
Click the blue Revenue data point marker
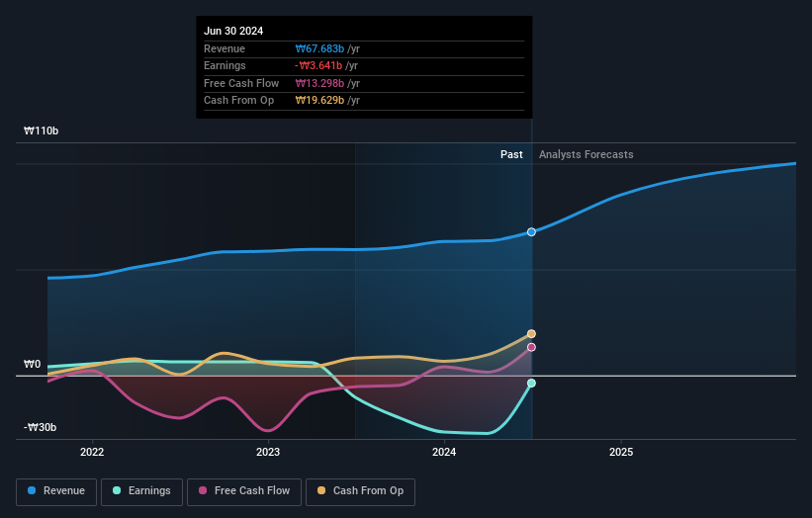pos(531,232)
